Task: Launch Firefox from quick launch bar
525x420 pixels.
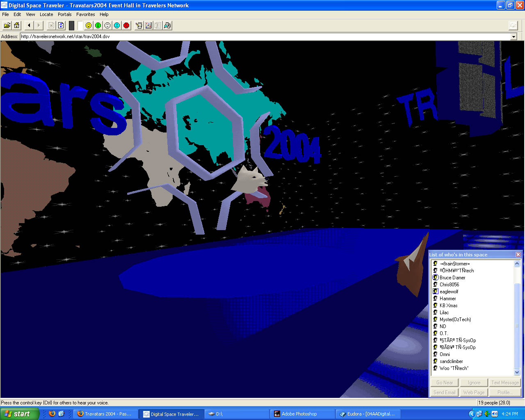Action: (52, 414)
